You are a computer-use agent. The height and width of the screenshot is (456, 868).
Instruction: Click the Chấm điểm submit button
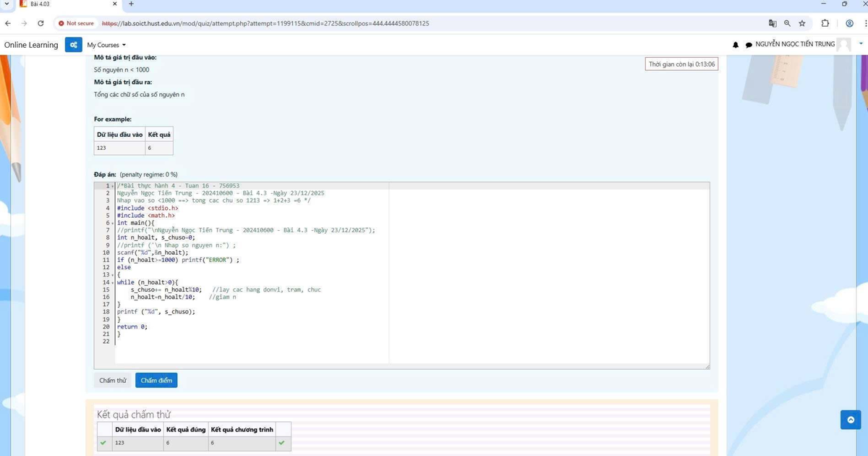pos(156,380)
